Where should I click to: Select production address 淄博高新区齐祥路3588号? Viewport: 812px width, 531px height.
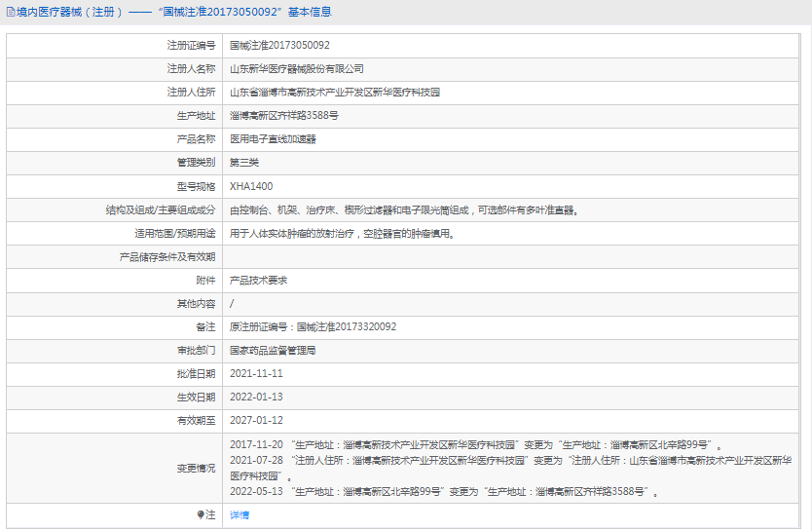283,116
